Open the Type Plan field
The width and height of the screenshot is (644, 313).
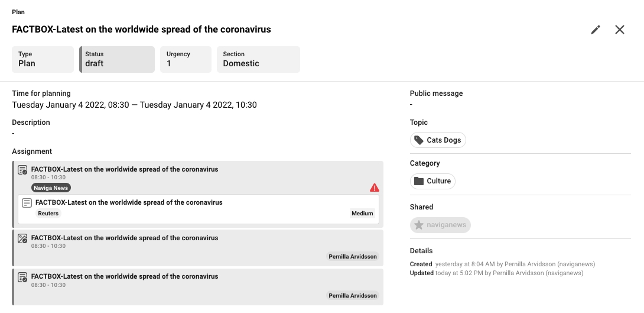point(43,59)
